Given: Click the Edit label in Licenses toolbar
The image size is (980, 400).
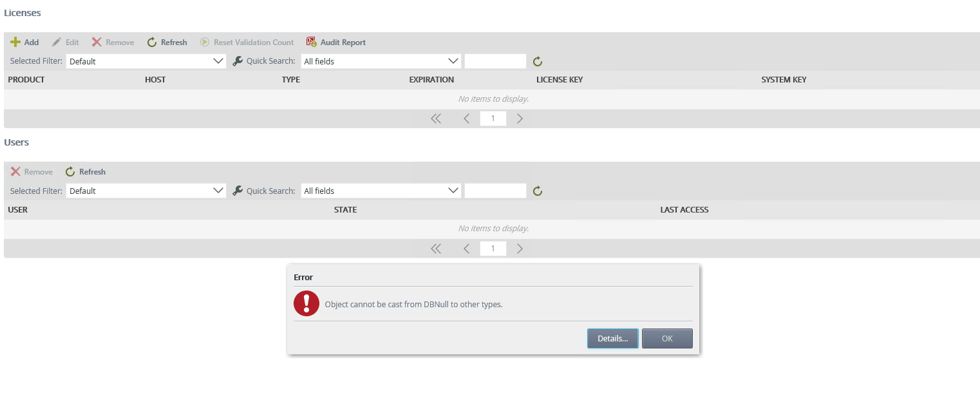Looking at the screenshot, I should 72,43.
